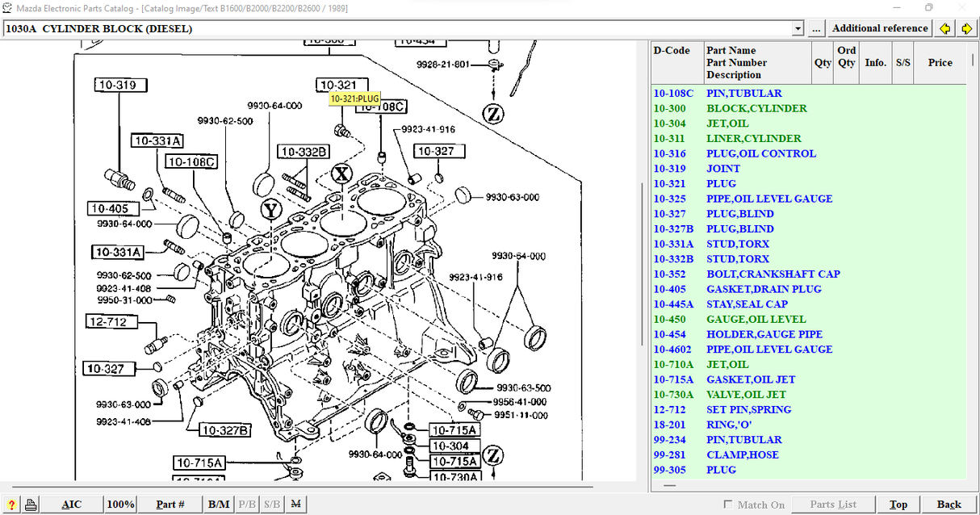Viewport: 980px width, 515px height.
Task: Click the yellow question mark help icon
Action: coord(12,505)
